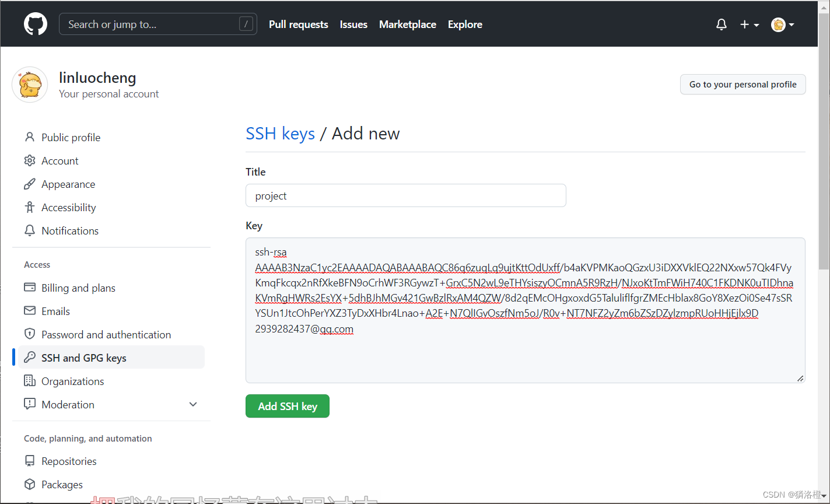Click the Appearance paintbrush icon
The width and height of the screenshot is (830, 504).
point(30,184)
